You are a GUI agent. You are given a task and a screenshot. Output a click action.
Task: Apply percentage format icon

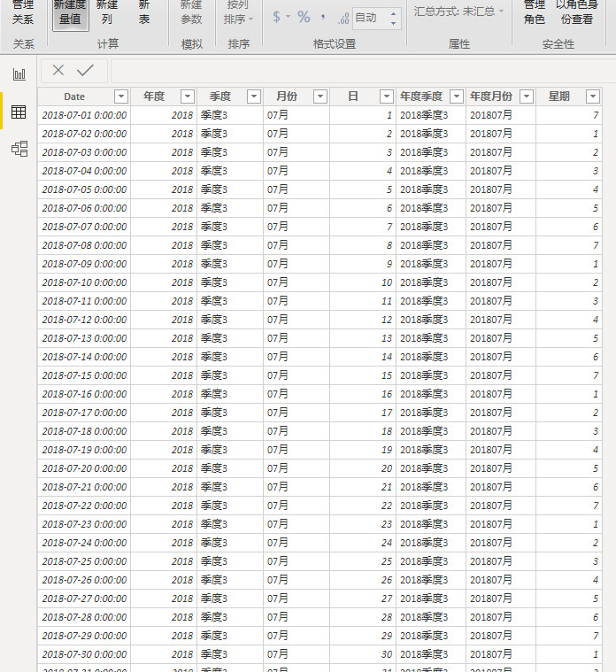pos(304,17)
